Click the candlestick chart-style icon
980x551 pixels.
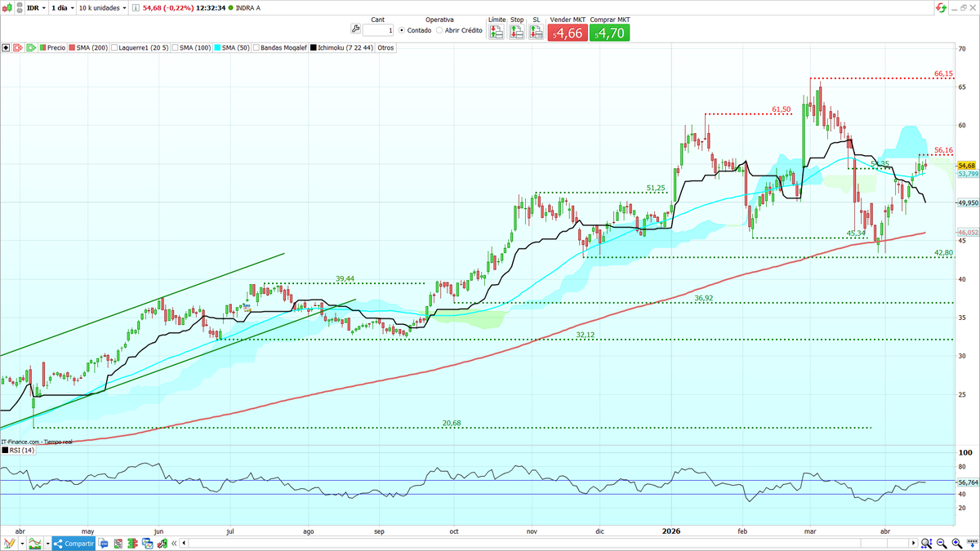pyautogui.click(x=7, y=8)
